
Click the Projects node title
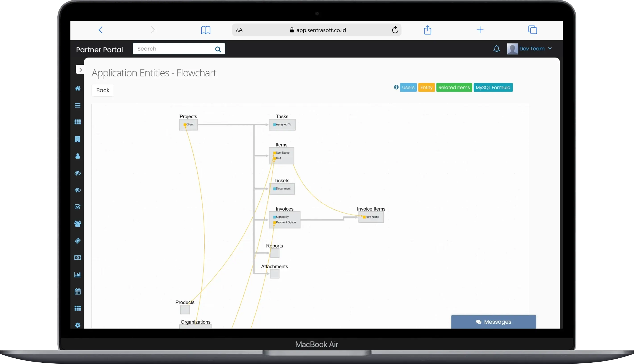point(188,116)
